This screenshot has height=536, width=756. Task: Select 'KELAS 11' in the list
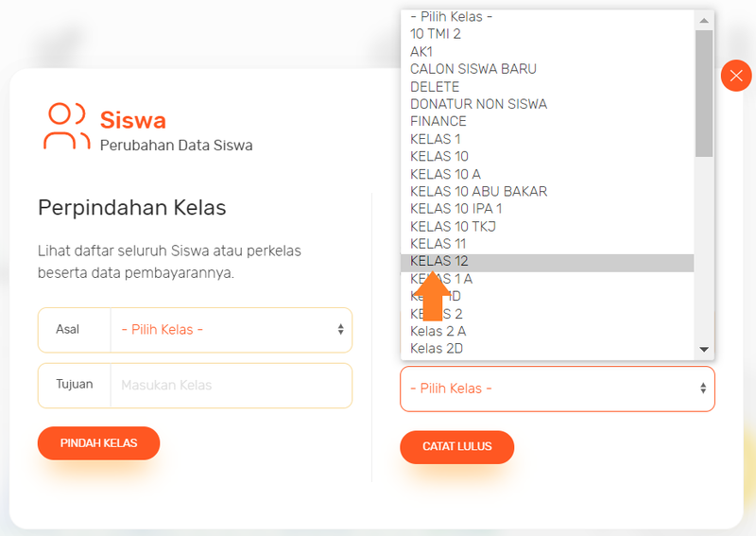(547, 244)
